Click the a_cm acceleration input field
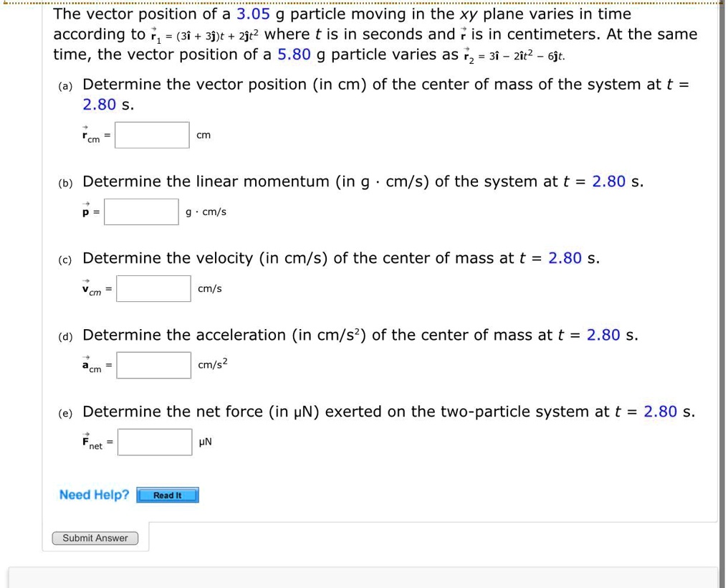This screenshot has width=728, height=588. [x=154, y=364]
